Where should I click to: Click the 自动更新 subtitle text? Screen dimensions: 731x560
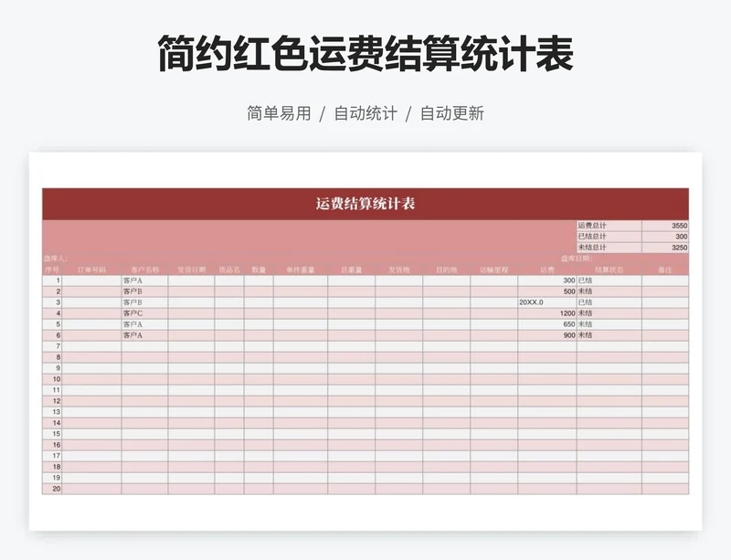tap(452, 113)
